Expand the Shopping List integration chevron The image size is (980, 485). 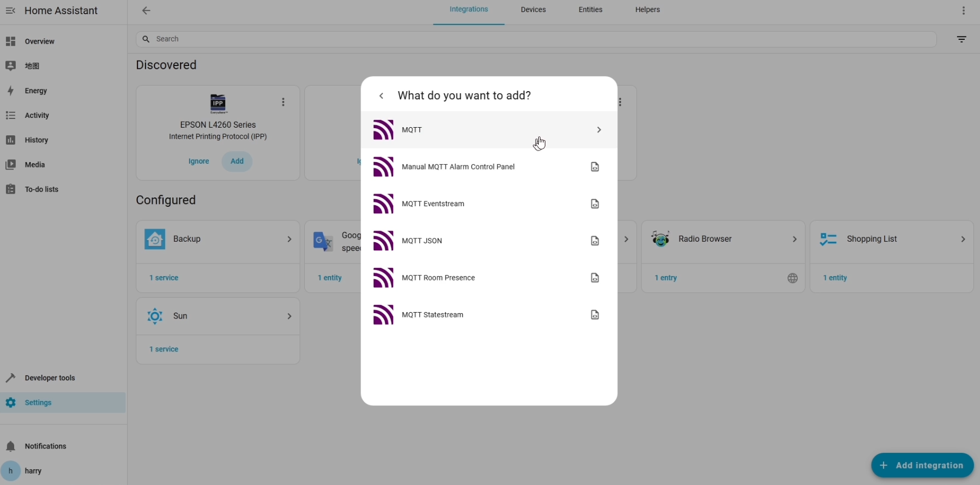tap(963, 239)
